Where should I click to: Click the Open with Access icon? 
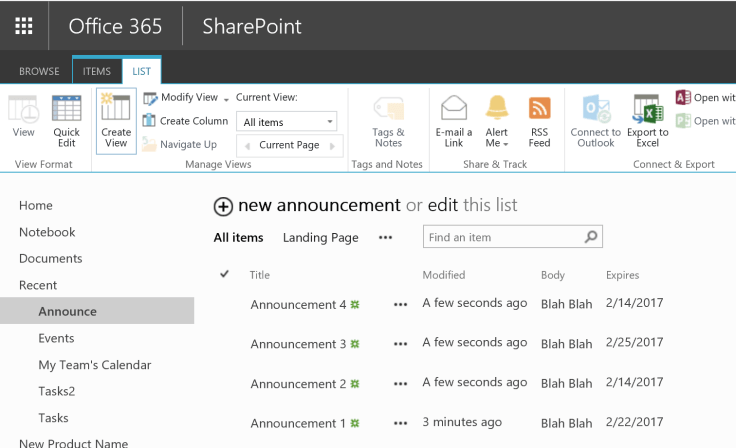pyautogui.click(x=683, y=97)
